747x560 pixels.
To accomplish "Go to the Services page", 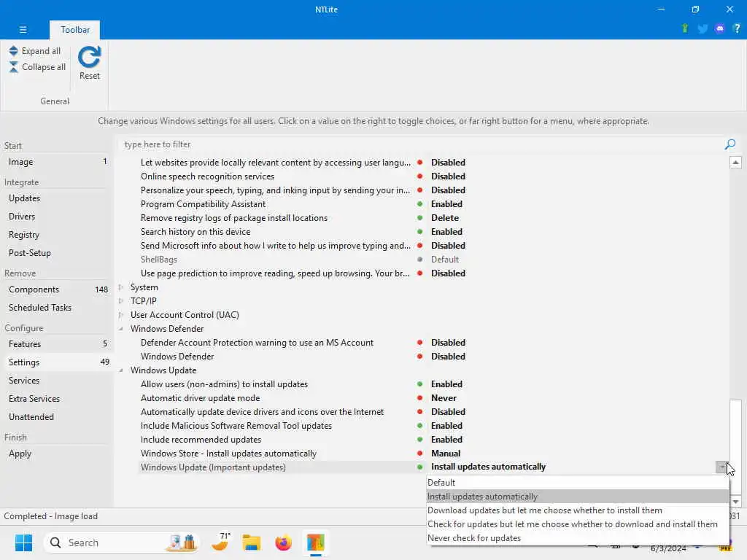I will click(24, 381).
